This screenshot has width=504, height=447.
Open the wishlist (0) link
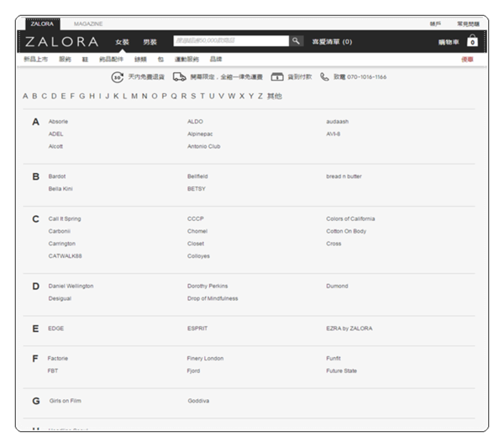[332, 42]
